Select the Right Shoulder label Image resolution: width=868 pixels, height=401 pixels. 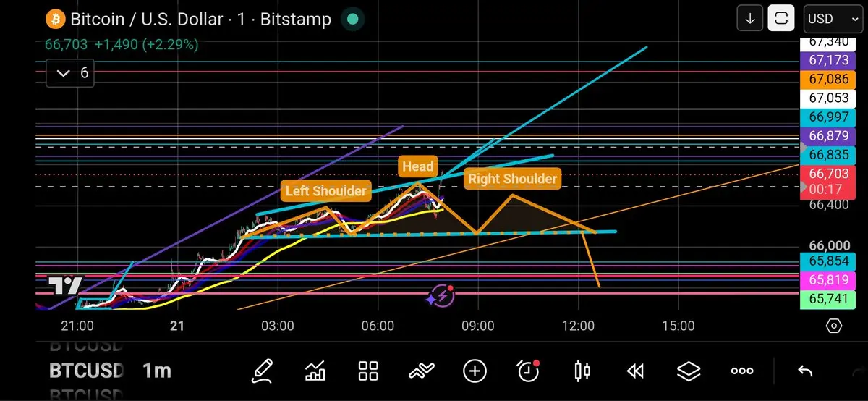coord(512,179)
